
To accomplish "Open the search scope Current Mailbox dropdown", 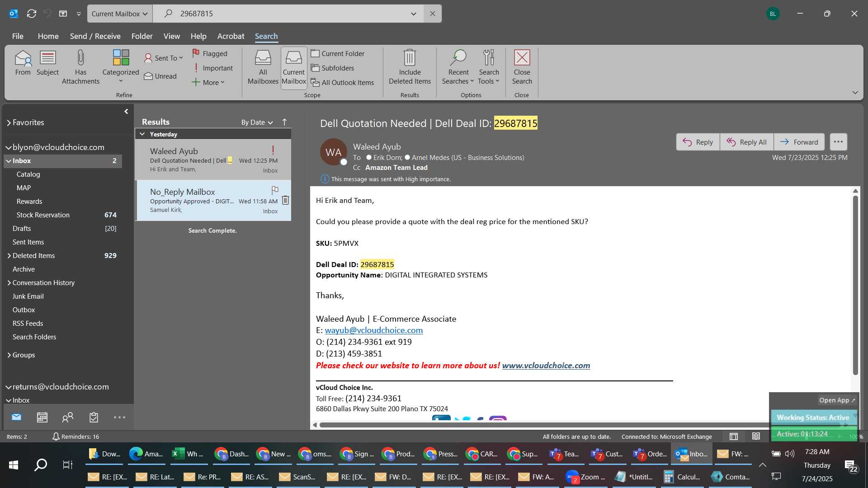I will click(120, 14).
